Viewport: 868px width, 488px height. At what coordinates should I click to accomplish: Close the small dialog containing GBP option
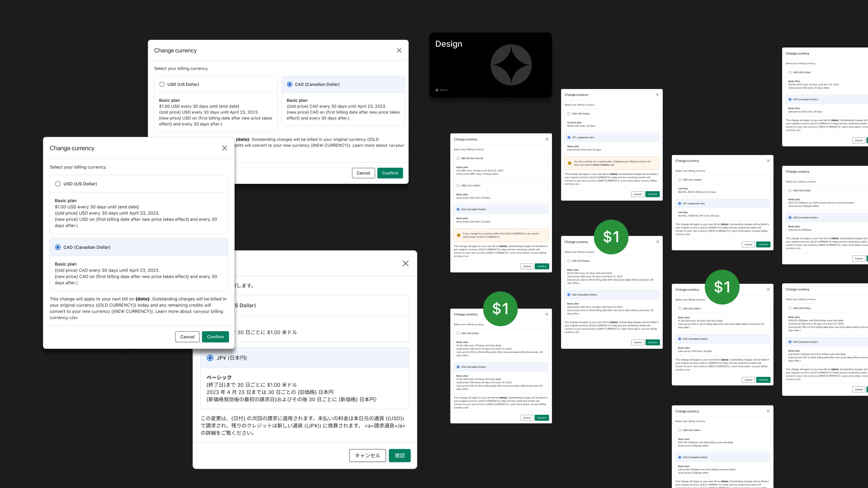[x=547, y=139]
